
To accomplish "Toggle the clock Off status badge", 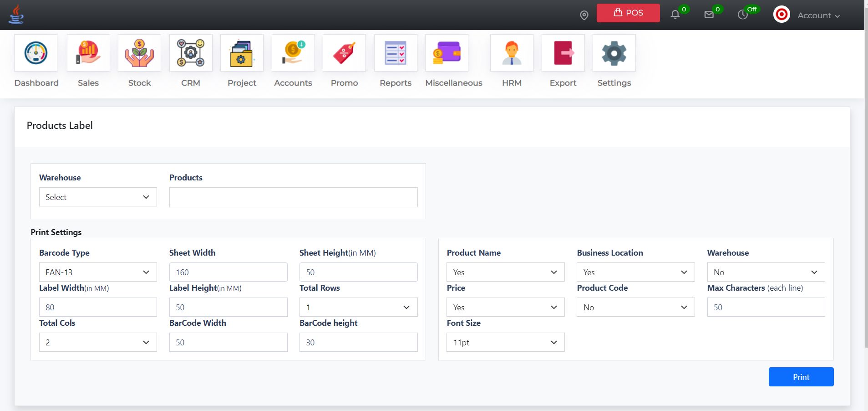I will (752, 9).
